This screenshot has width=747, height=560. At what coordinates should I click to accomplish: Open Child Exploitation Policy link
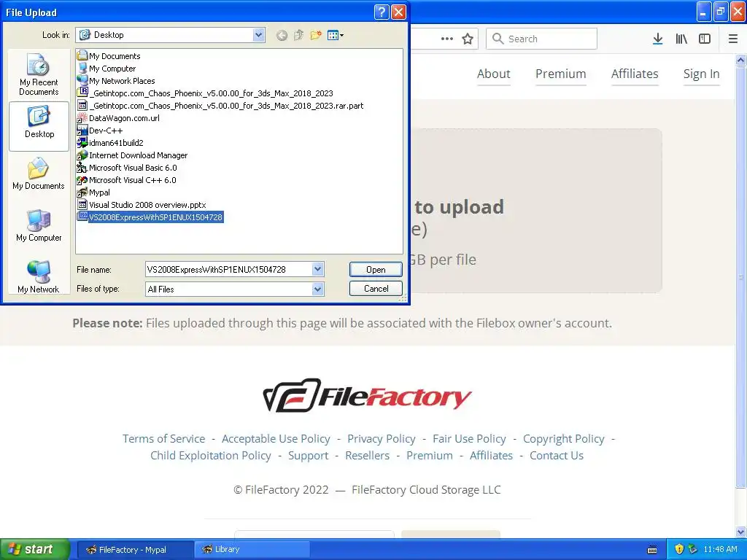point(211,455)
